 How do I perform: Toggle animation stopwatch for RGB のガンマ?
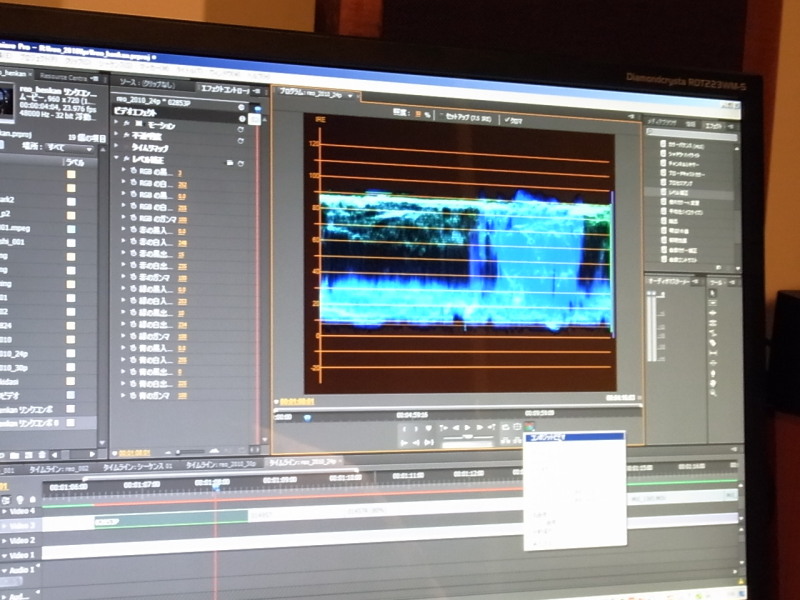pos(134,218)
